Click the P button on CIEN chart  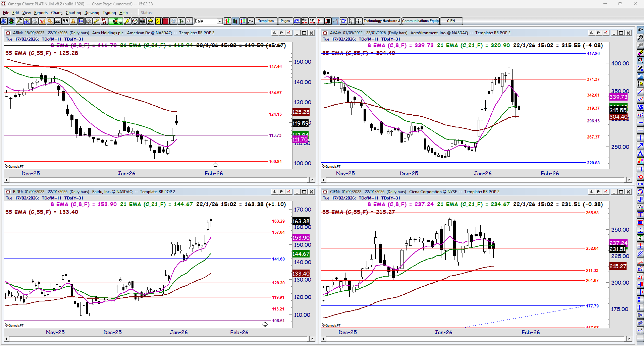pyautogui.click(x=598, y=192)
